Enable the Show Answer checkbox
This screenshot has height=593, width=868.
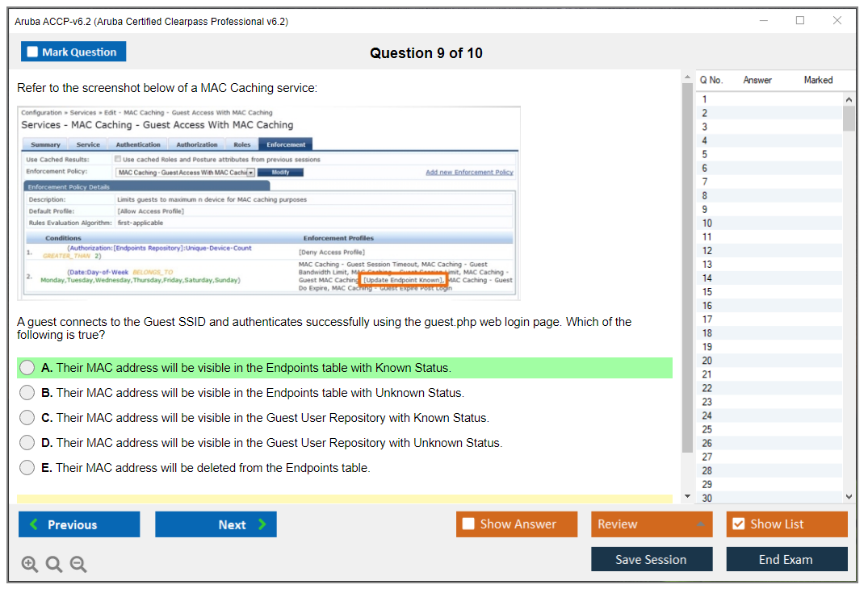point(468,524)
